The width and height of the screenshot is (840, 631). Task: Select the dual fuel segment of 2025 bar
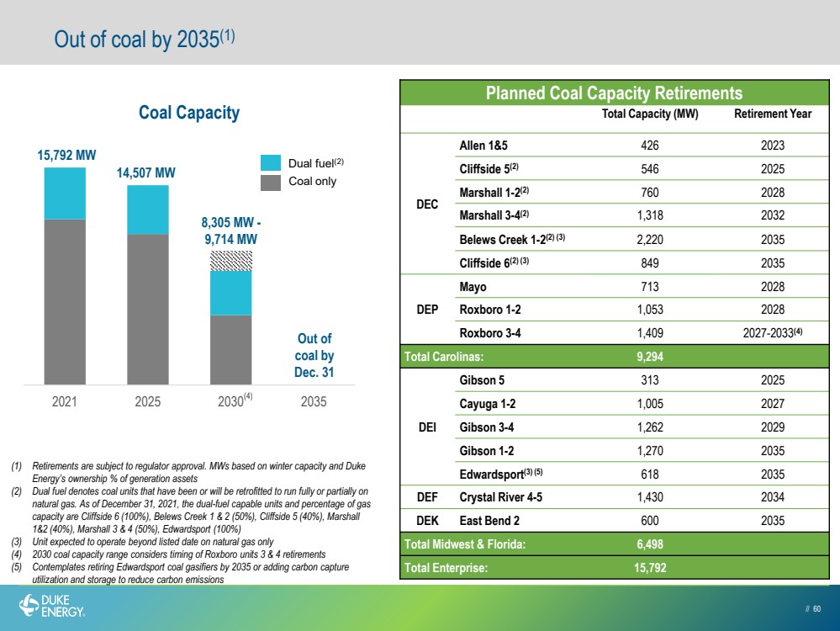pyautogui.click(x=148, y=210)
